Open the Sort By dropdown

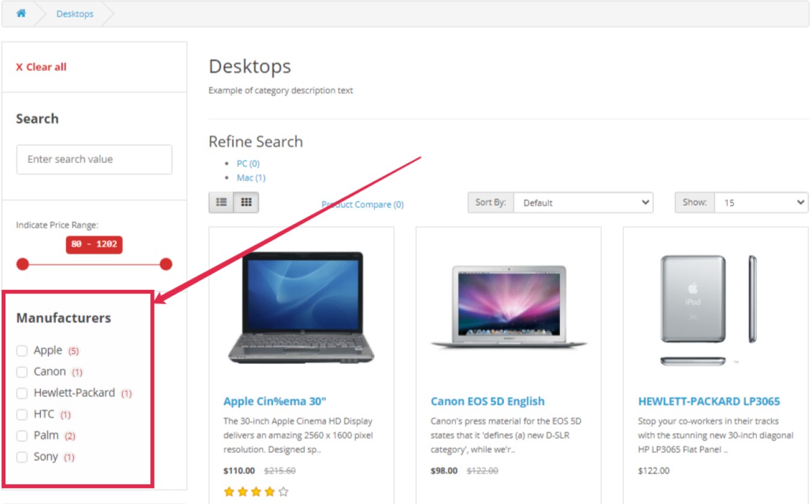point(583,203)
